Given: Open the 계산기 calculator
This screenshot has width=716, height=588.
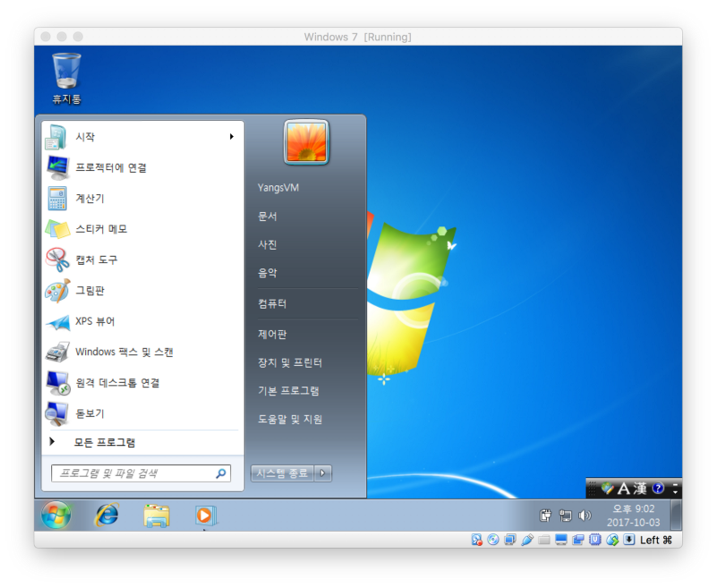Looking at the screenshot, I should (x=141, y=198).
